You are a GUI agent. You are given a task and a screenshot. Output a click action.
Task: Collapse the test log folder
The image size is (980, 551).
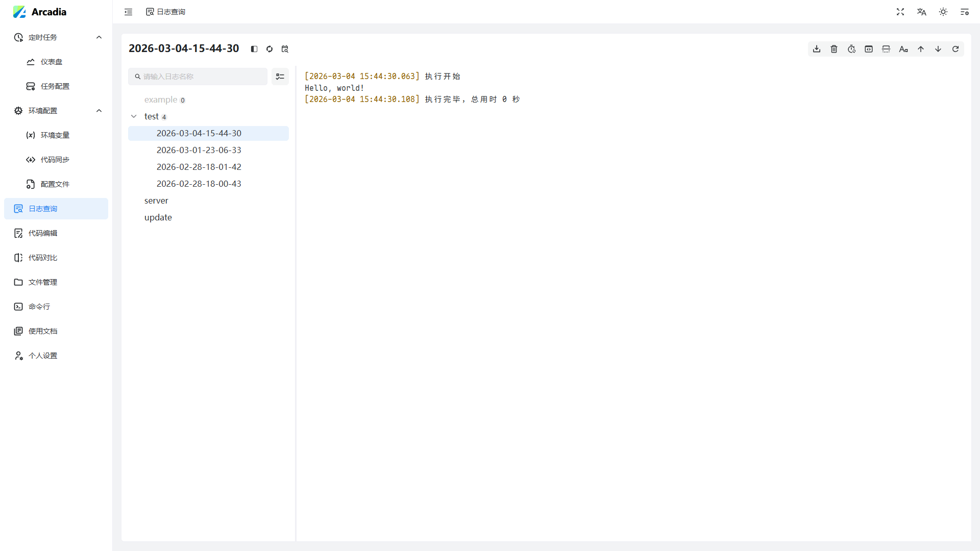click(134, 116)
